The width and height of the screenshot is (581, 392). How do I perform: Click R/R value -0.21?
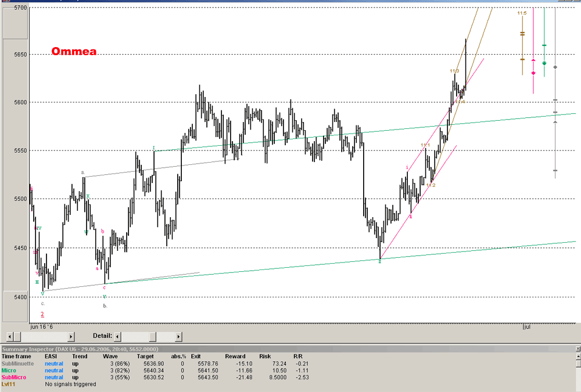(x=302, y=364)
